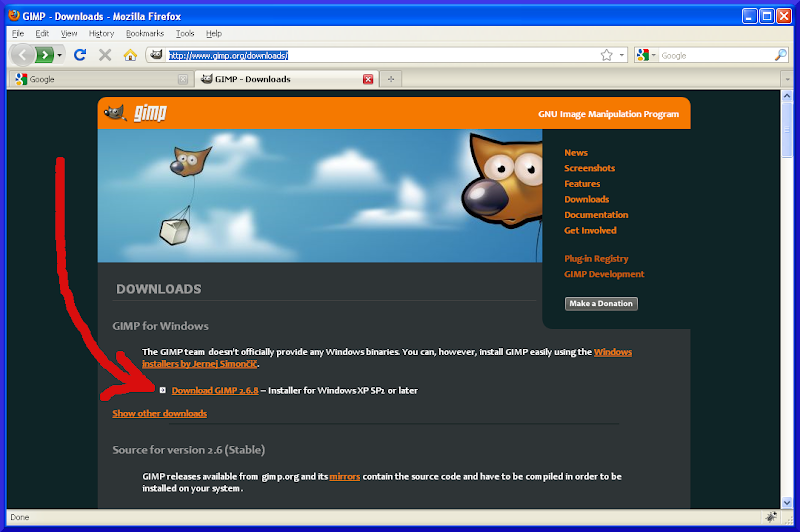The width and height of the screenshot is (800, 532).
Task: Click the gimp logo in orange header
Action: click(136, 113)
